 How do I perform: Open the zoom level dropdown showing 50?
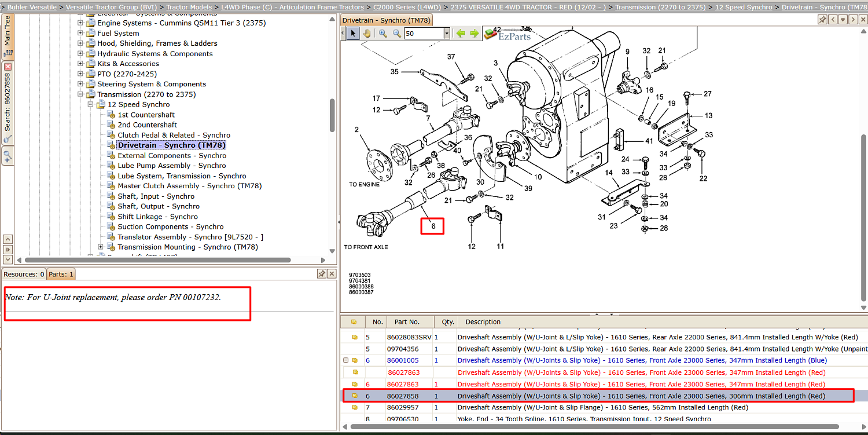point(447,34)
